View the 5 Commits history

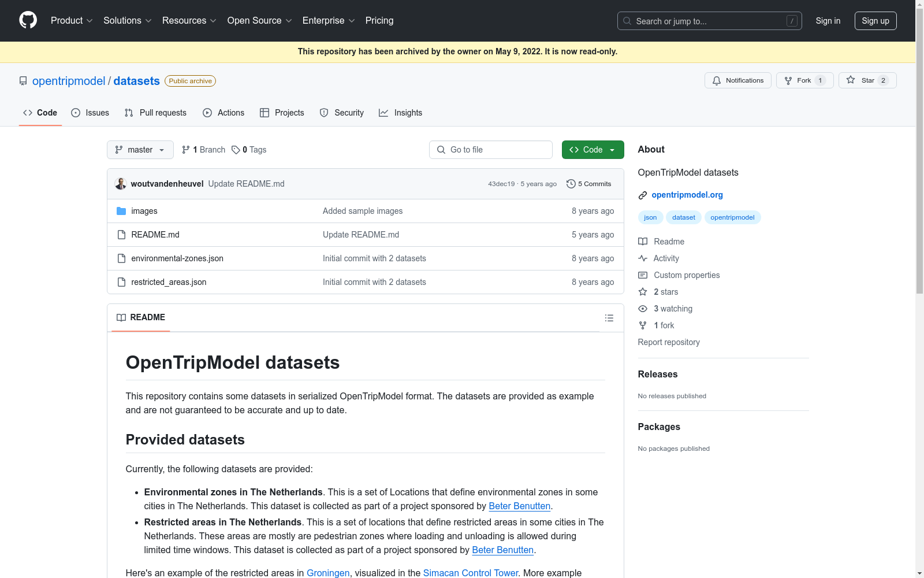[x=589, y=184]
